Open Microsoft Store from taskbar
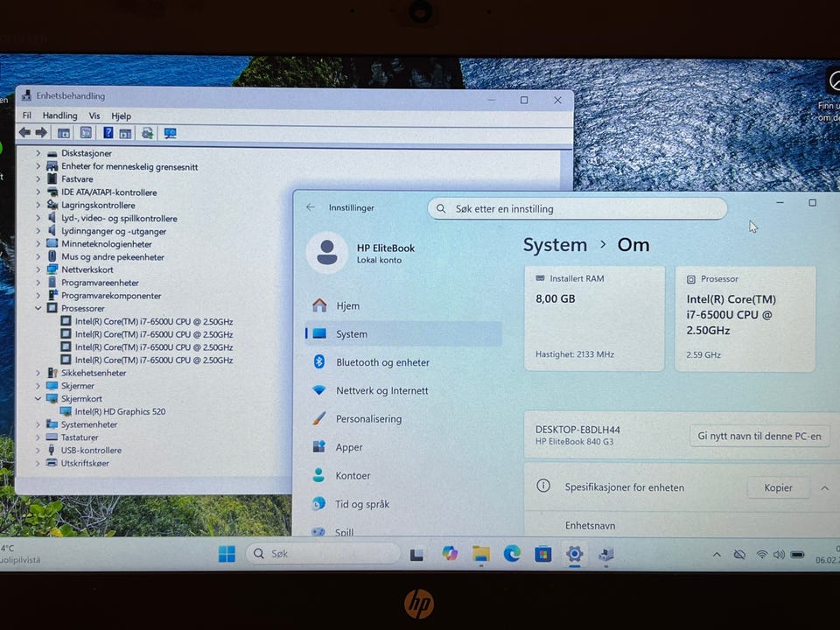Image resolution: width=840 pixels, height=630 pixels. (x=542, y=553)
